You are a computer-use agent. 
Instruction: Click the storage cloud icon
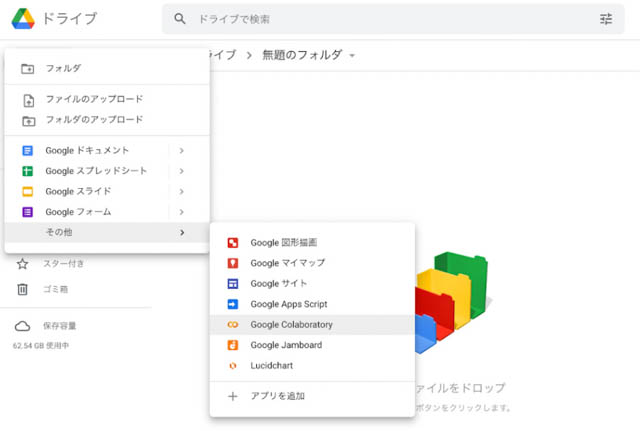pos(22,326)
